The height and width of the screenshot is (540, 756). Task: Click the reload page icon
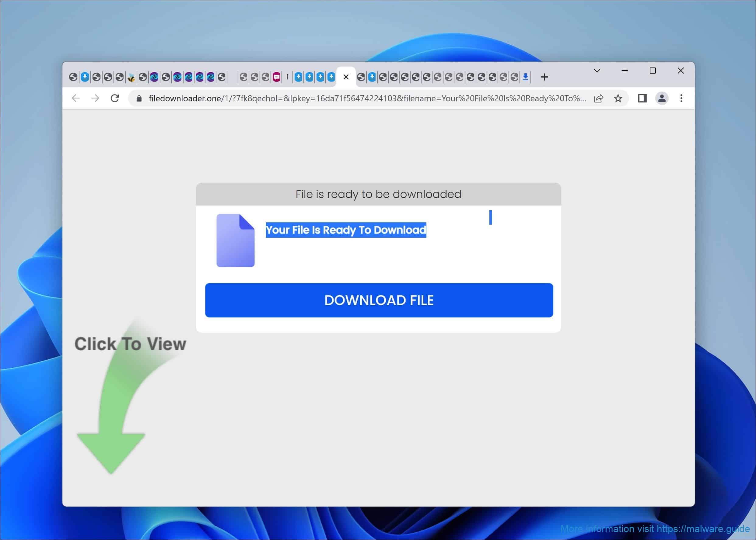click(115, 98)
